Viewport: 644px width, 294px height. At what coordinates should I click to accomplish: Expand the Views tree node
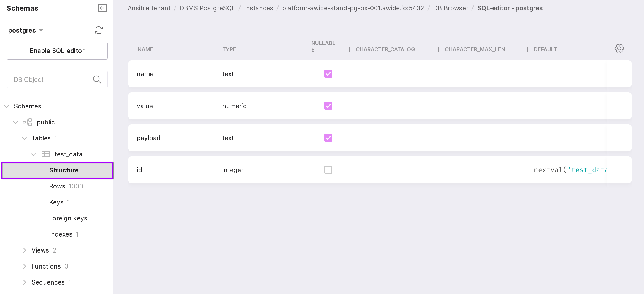coord(24,250)
